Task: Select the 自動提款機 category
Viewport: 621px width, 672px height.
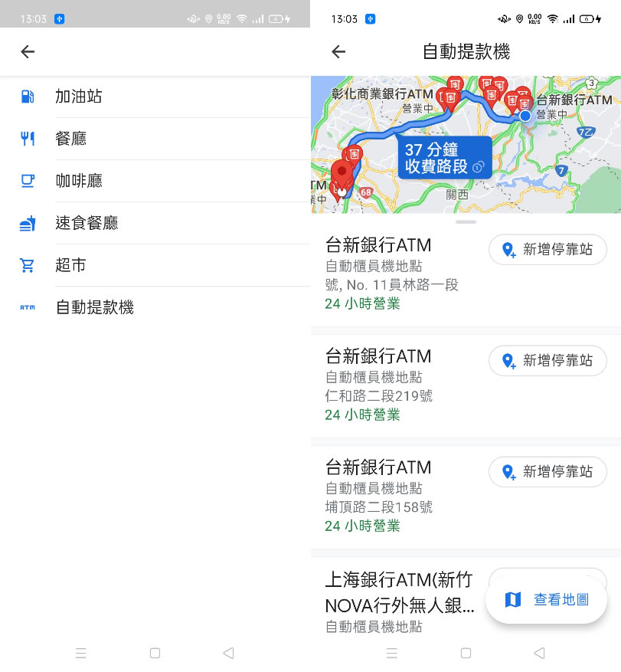Action: [x=155, y=307]
